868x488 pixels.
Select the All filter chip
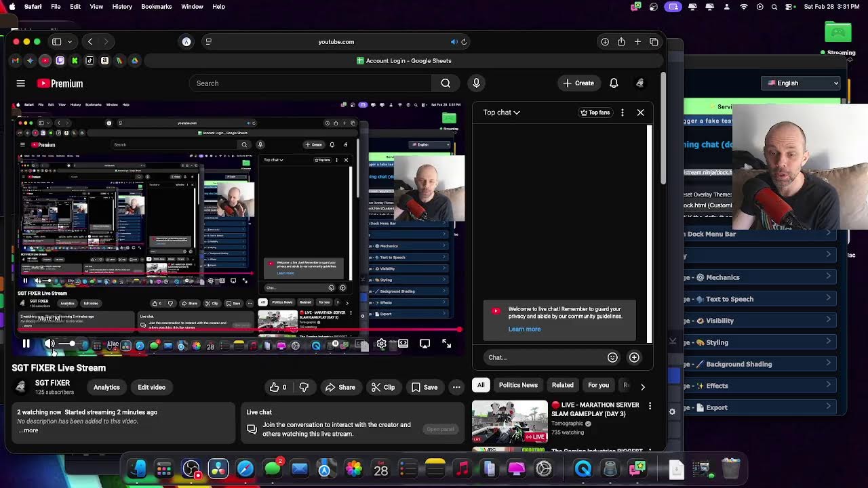tap(481, 385)
